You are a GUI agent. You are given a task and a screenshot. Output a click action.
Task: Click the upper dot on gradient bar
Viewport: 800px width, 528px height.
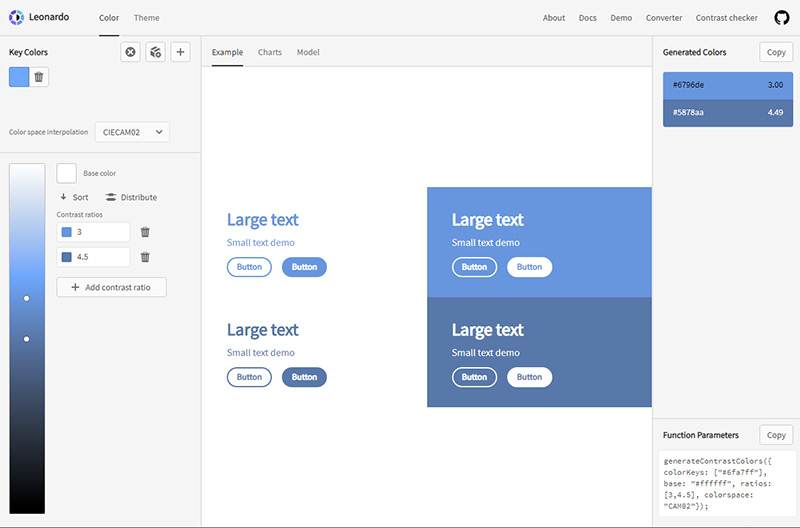point(27,298)
